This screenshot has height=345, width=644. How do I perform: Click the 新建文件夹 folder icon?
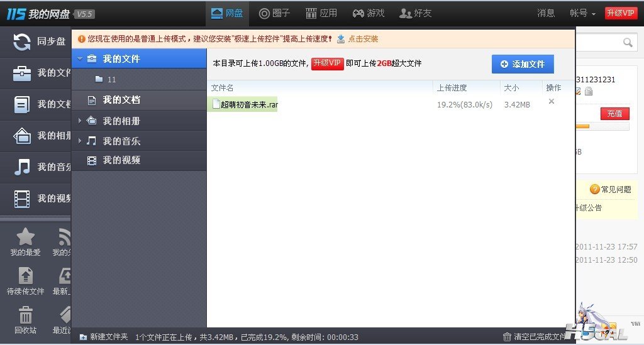point(83,337)
